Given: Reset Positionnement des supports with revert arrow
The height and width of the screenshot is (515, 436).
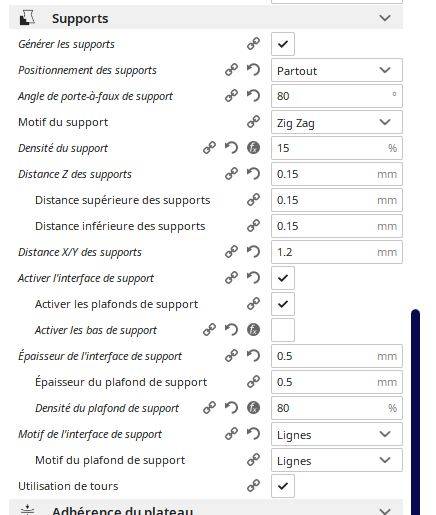Looking at the screenshot, I should point(253,70).
